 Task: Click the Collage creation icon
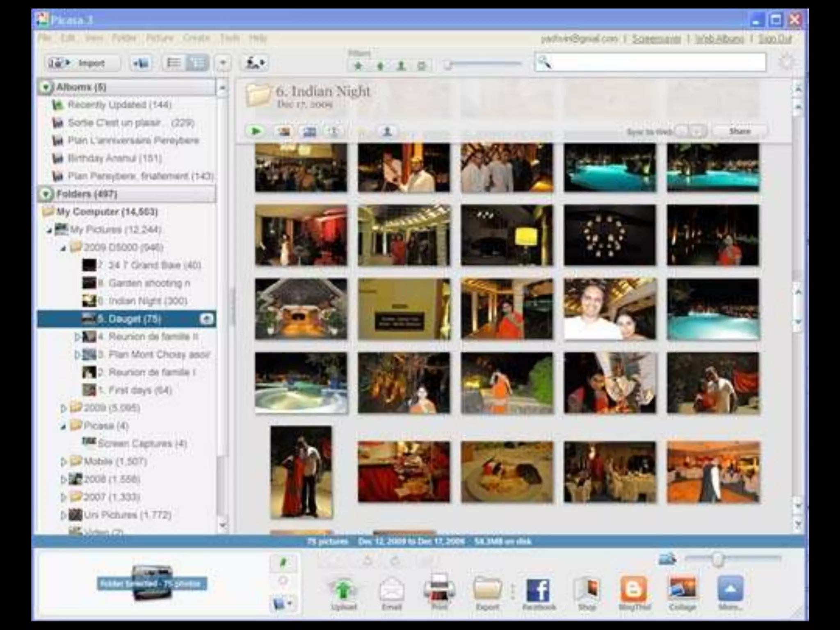point(682,589)
